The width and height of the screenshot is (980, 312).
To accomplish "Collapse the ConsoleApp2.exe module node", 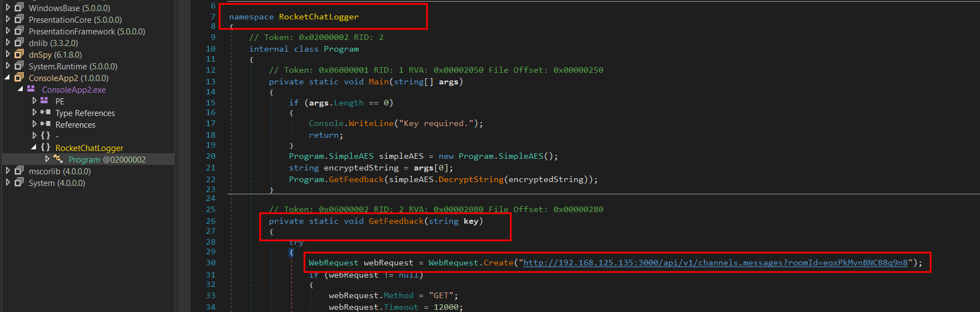I will [x=21, y=89].
